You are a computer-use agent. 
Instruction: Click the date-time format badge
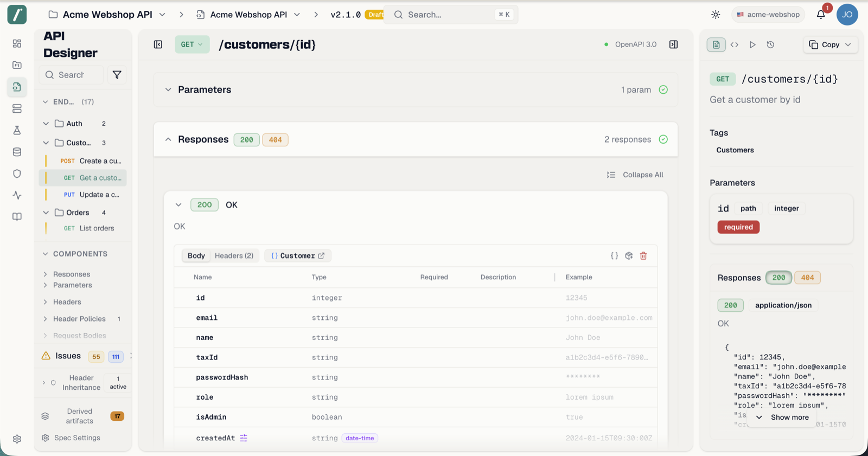(x=360, y=438)
